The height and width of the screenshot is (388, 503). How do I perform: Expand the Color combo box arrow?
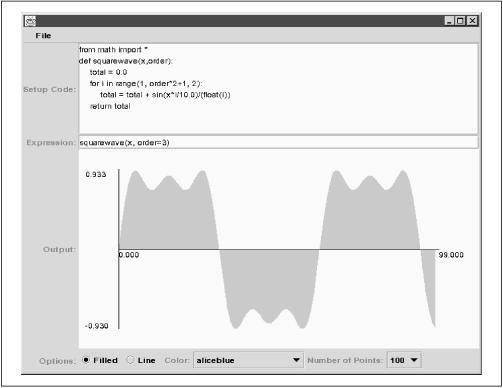(296, 360)
